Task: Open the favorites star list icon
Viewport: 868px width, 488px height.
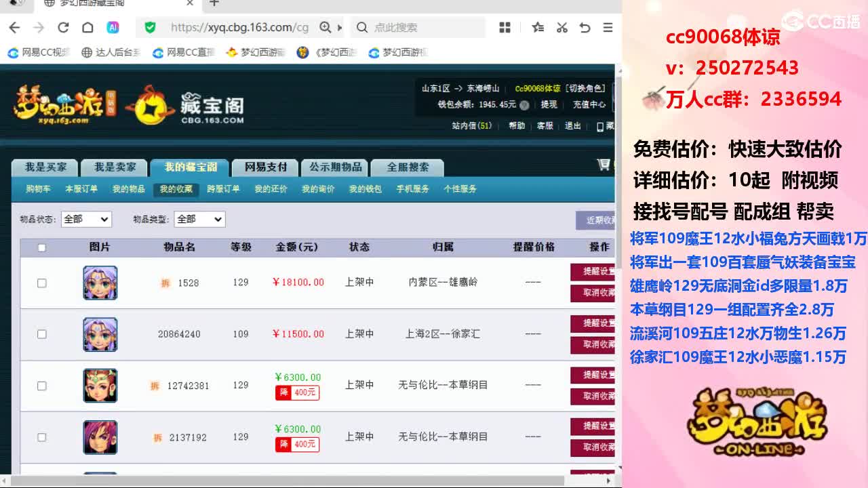Action: (538, 27)
